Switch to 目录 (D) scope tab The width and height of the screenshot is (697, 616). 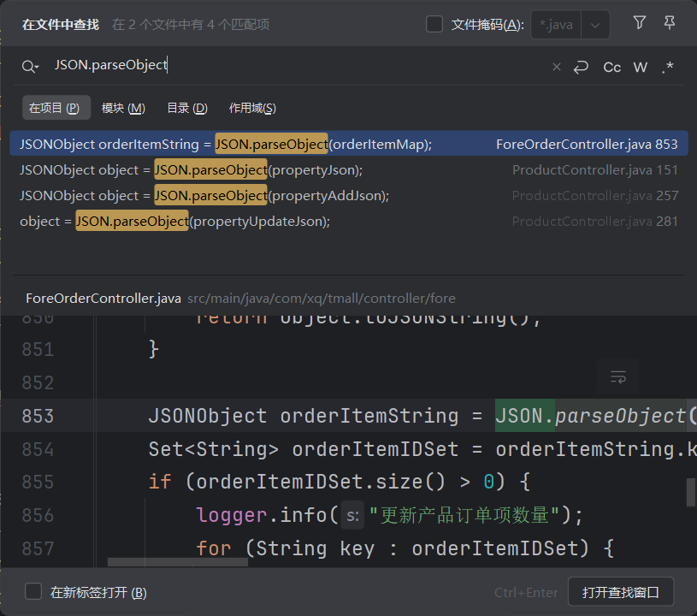187,108
